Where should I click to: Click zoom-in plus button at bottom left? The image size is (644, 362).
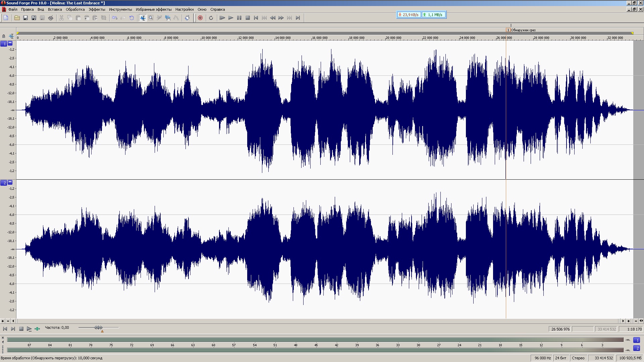coord(3,321)
